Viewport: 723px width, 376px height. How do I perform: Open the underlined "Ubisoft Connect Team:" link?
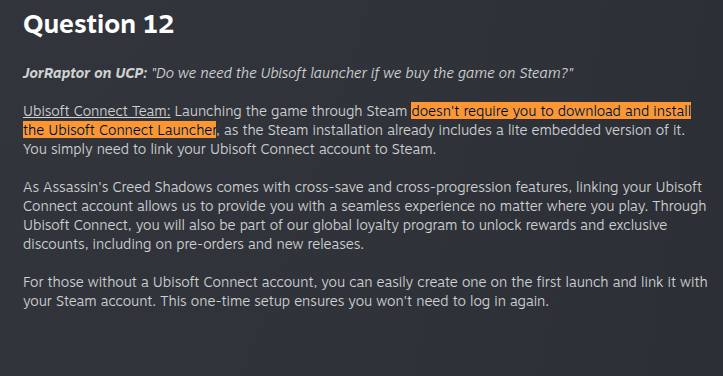coord(97,111)
